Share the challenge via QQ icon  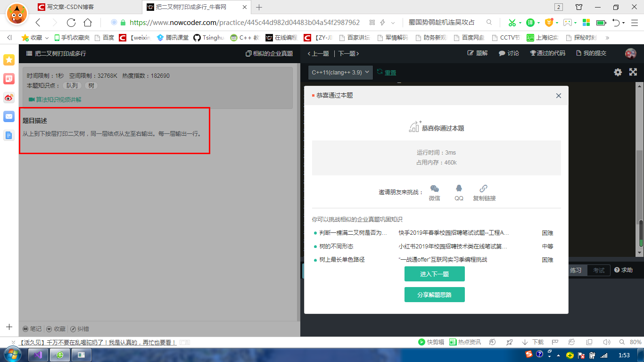[x=458, y=189]
